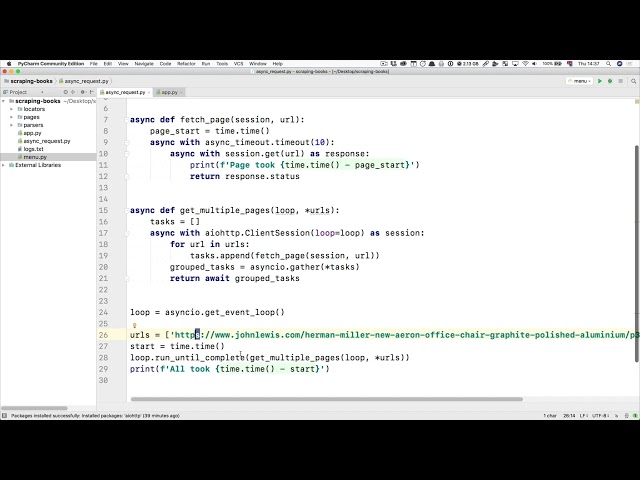
Task: Expand the pages folder
Action: (11, 117)
